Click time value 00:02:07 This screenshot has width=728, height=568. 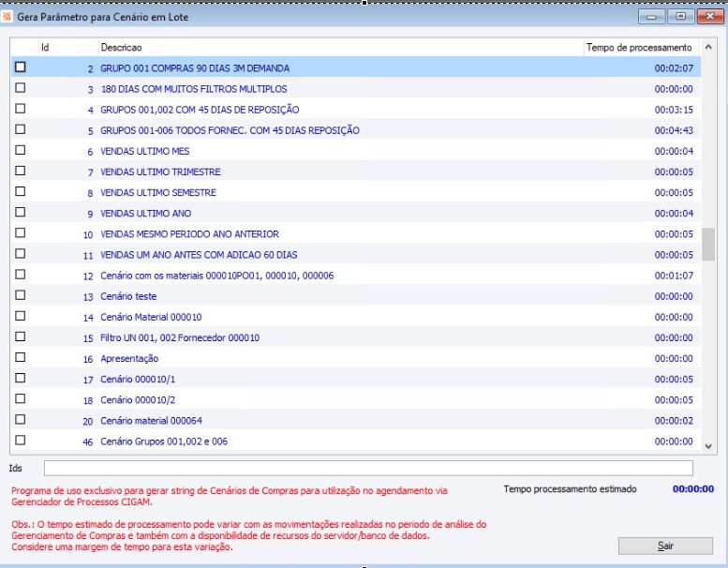click(x=674, y=68)
